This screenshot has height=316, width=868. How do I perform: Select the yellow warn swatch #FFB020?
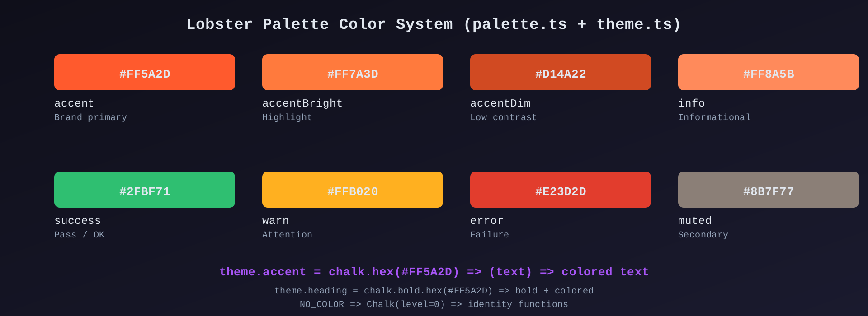tap(353, 190)
